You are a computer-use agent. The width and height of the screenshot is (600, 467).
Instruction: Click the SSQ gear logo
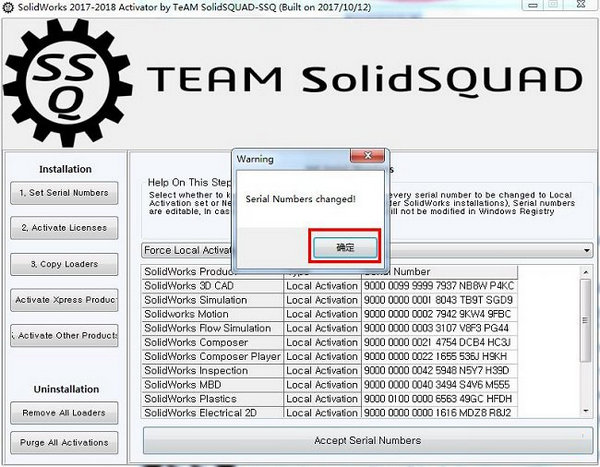coord(68,83)
